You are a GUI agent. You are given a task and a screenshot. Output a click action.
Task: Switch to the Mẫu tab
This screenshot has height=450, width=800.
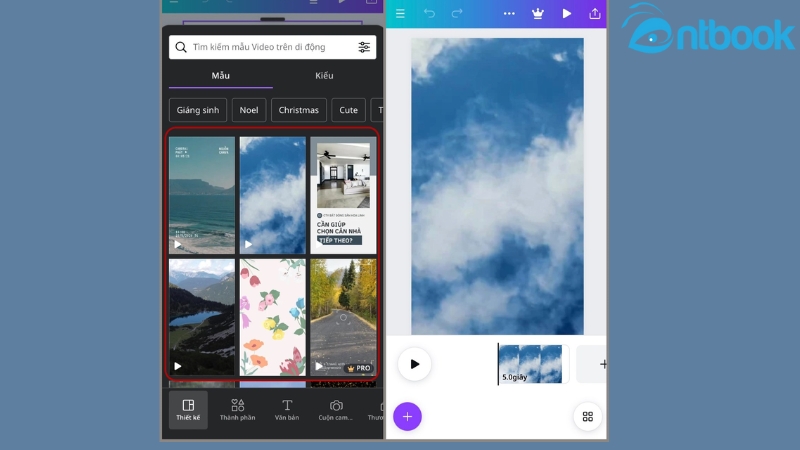220,76
